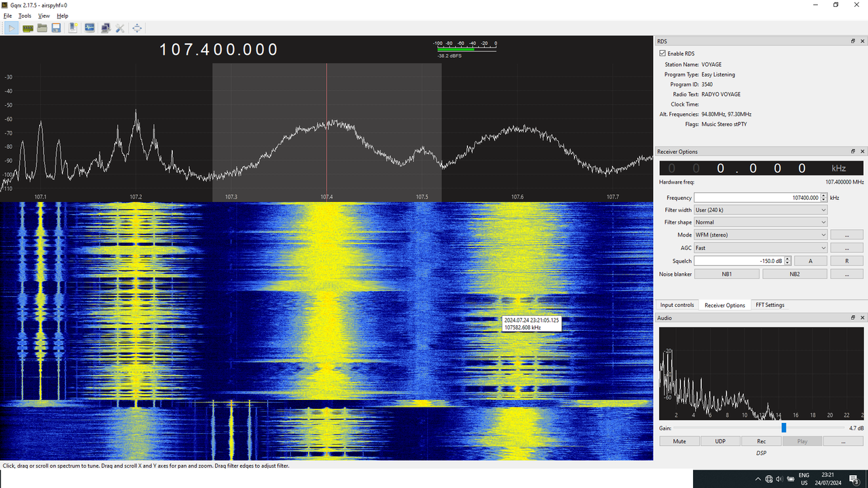Click the Squelch value stepper arrows
This screenshot has height=488, width=868.
point(787,261)
